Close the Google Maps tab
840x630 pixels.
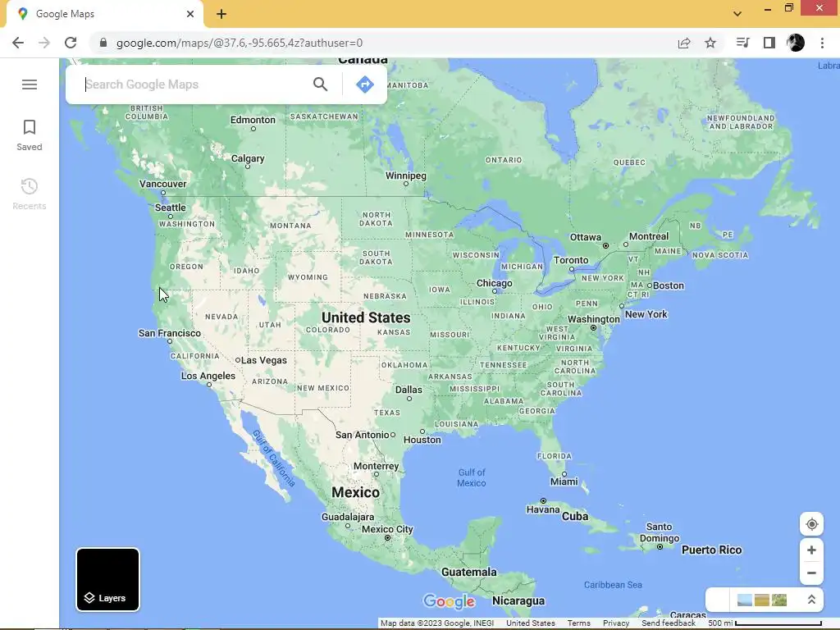pyautogui.click(x=190, y=14)
